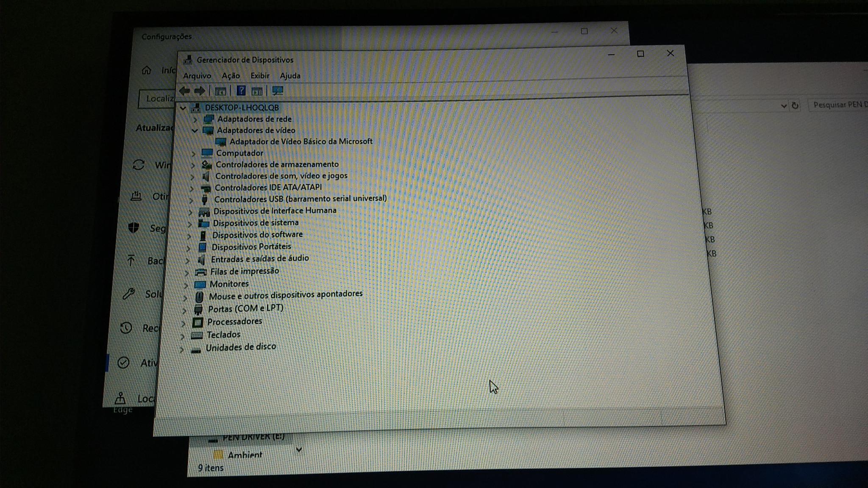Click Processadores chip icon
This screenshot has width=868, height=488.
[197, 322]
